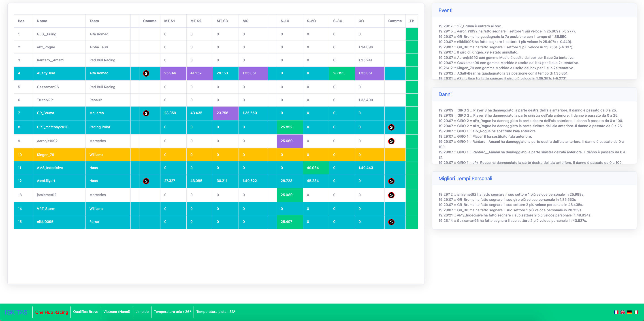The image size is (644, 321).
Task: Click the Limpido weather label
Action: [x=142, y=312]
